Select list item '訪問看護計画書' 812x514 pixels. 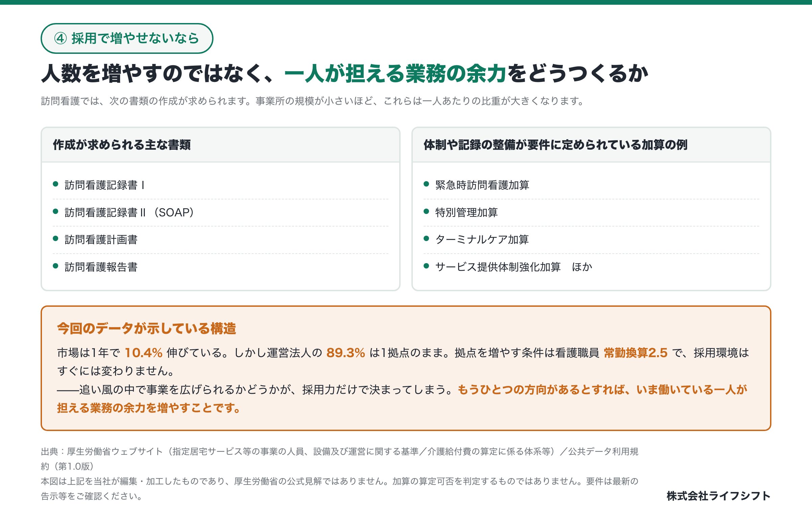tap(221, 240)
